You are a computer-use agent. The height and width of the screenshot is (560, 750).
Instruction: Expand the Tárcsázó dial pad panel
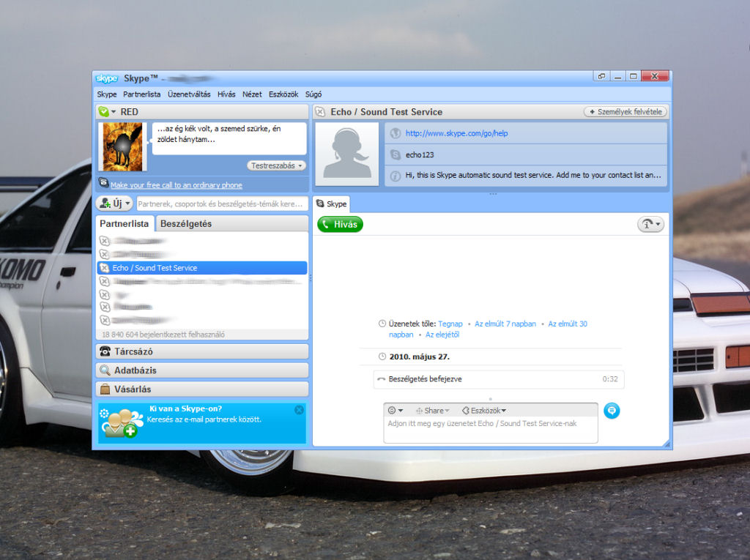pos(202,351)
